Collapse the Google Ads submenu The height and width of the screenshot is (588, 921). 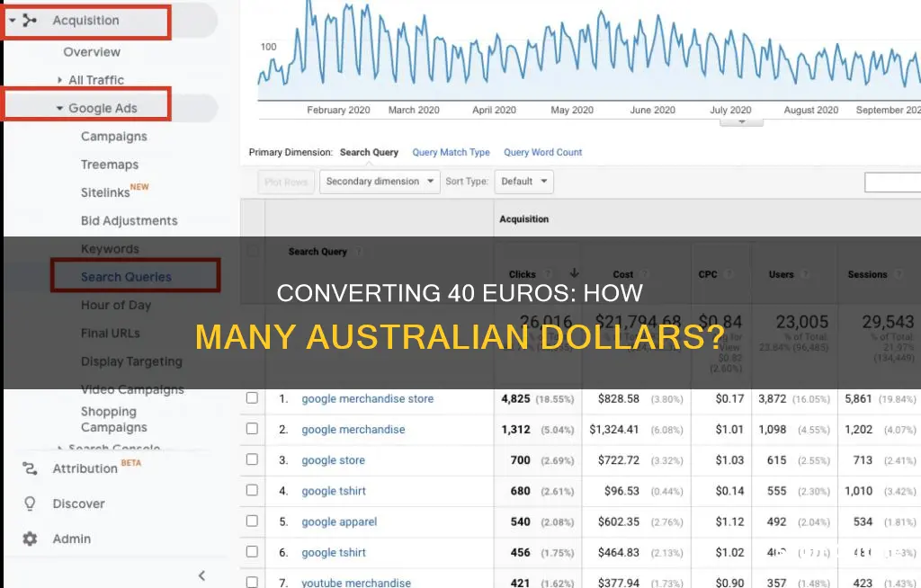pos(59,108)
